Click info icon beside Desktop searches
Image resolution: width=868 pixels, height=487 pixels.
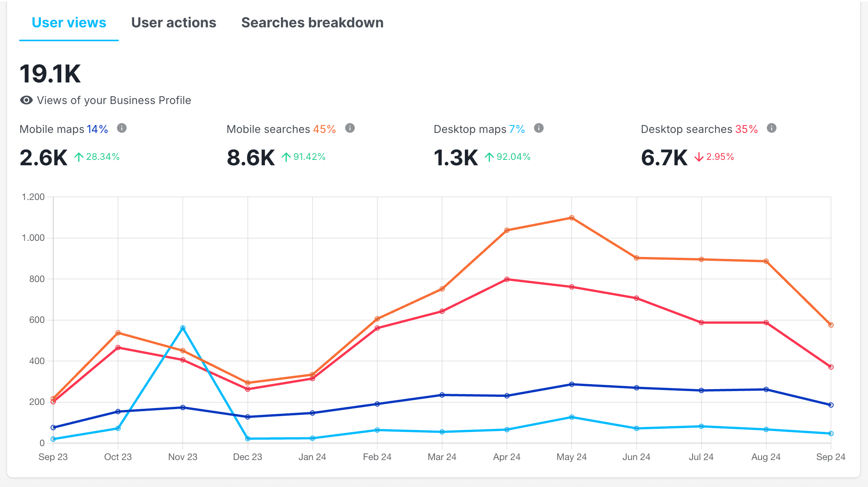772,128
